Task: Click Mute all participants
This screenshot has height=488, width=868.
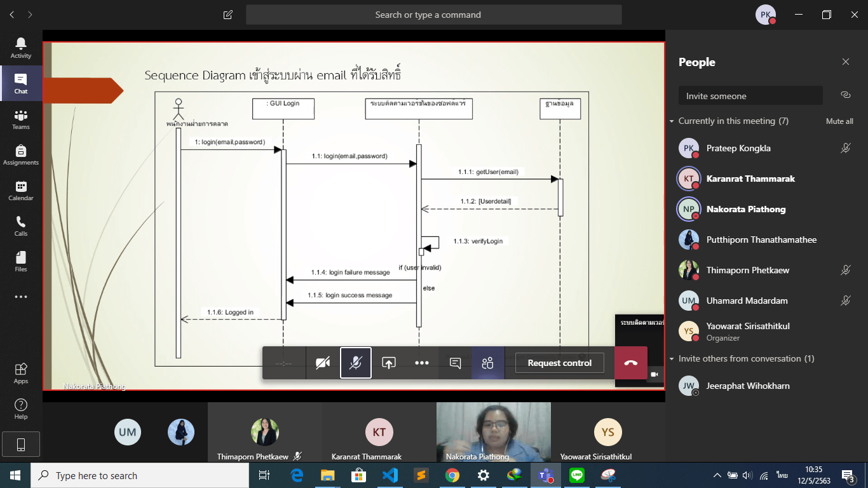Action: click(839, 121)
